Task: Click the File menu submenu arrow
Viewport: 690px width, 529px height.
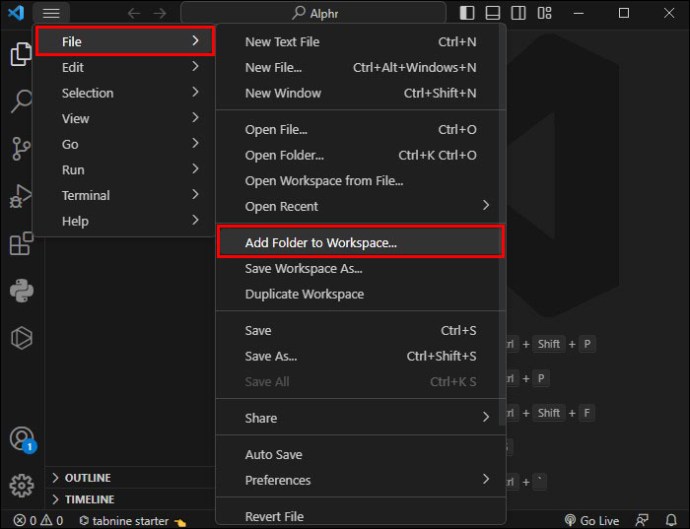Action: 195,41
